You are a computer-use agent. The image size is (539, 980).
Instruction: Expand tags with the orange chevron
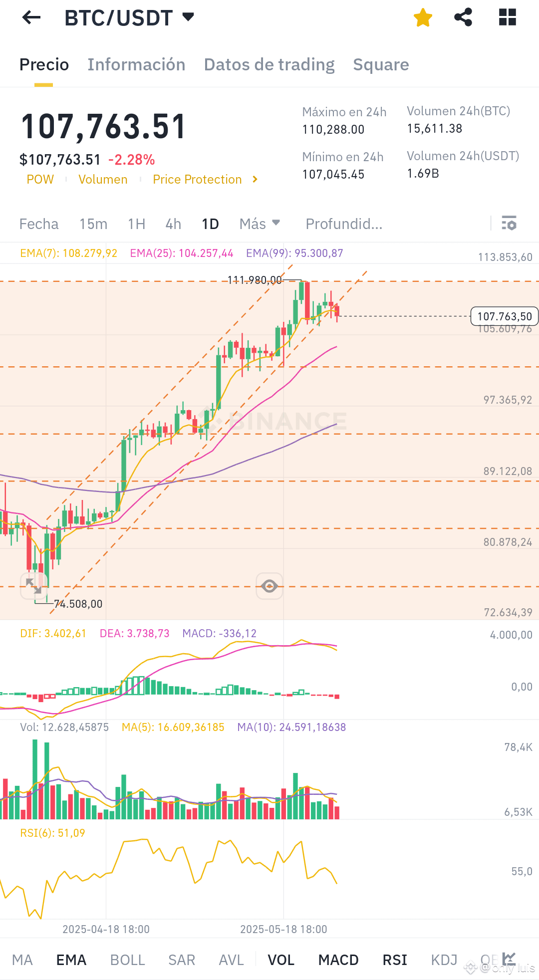[x=255, y=179]
